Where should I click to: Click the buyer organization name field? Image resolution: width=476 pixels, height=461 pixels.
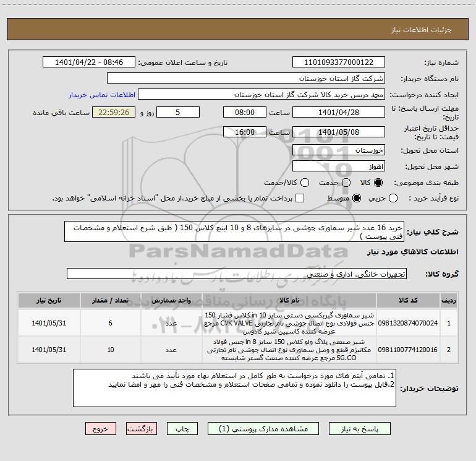(x=246, y=79)
